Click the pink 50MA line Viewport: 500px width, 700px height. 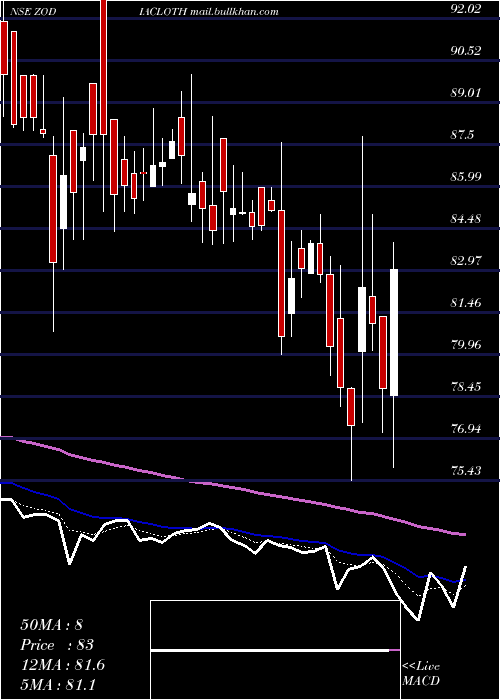pos(233,487)
